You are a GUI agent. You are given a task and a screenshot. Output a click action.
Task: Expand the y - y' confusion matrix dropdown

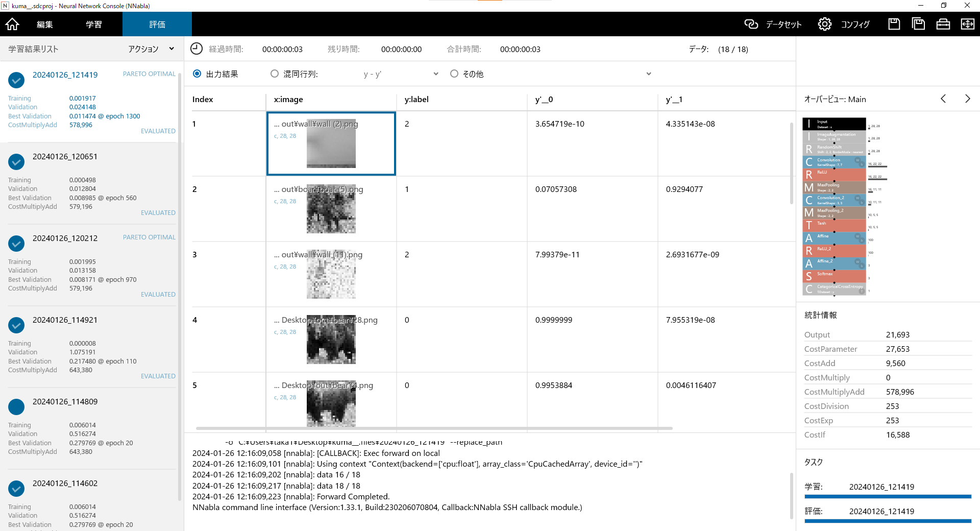(x=435, y=74)
